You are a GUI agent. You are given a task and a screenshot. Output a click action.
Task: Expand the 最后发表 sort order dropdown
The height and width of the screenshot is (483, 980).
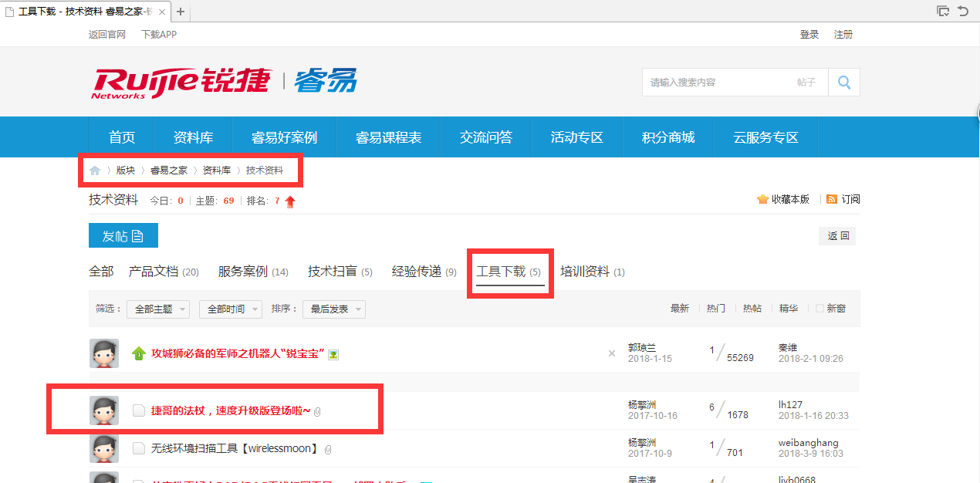tap(333, 309)
